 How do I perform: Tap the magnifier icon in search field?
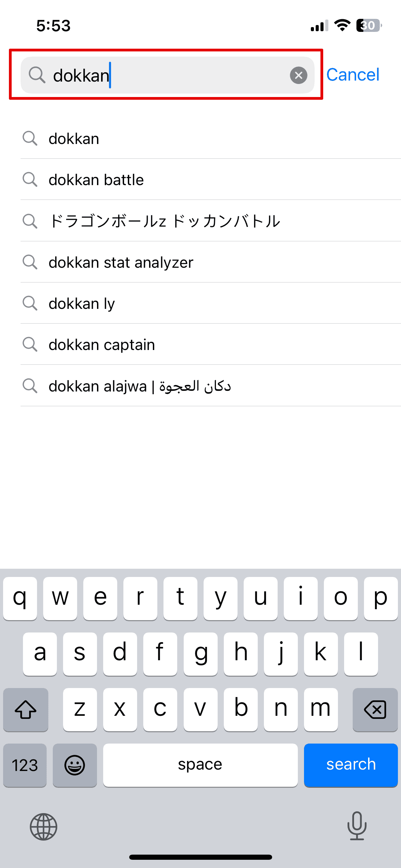pos(37,75)
